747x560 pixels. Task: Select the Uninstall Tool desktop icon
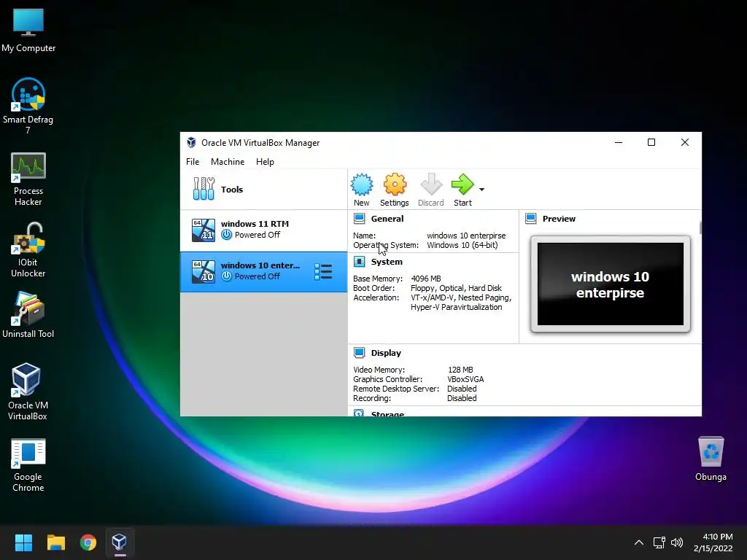pos(28,315)
